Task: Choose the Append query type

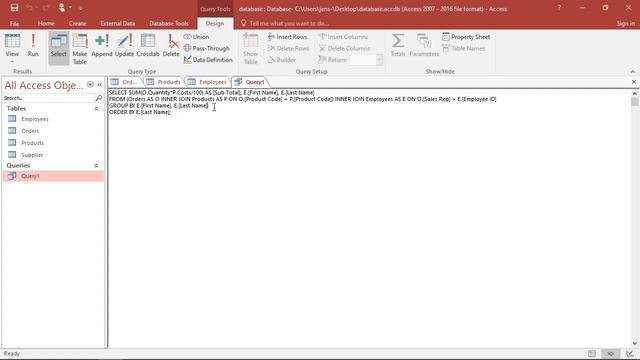Action: pos(102,45)
